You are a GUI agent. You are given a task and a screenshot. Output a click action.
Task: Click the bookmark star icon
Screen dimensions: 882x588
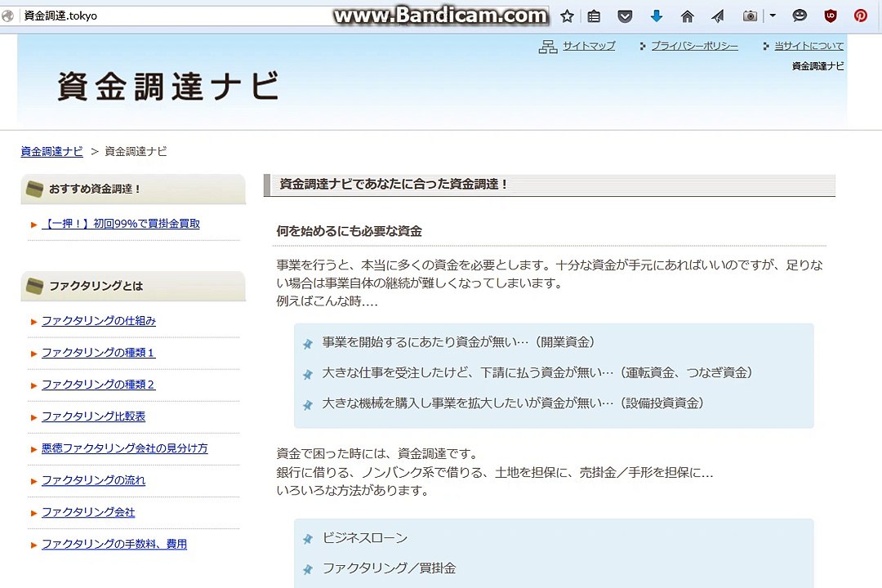pos(567,16)
